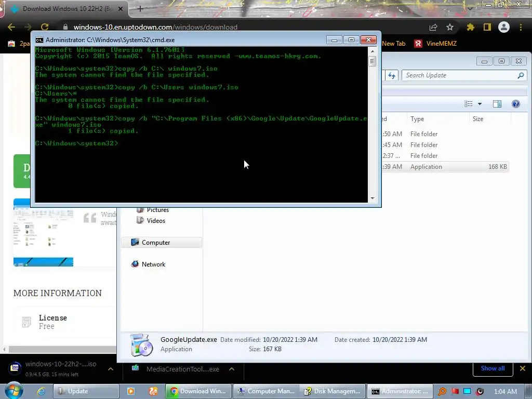Open Explorer help question mark icon
The height and width of the screenshot is (399, 532).
pos(516,104)
